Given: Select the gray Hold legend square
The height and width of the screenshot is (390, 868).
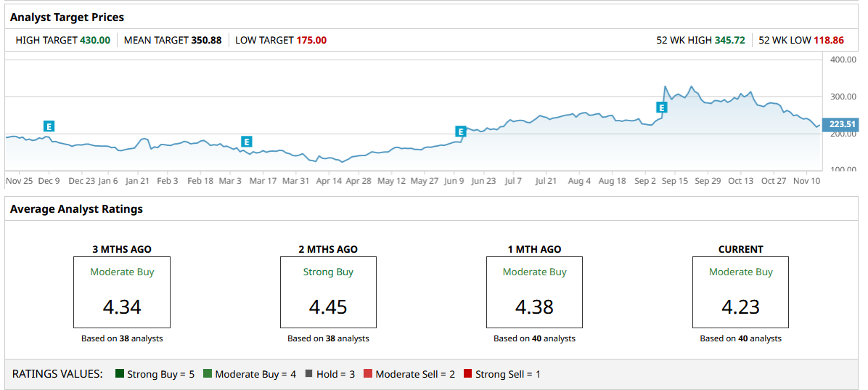Looking at the screenshot, I should point(309,374).
